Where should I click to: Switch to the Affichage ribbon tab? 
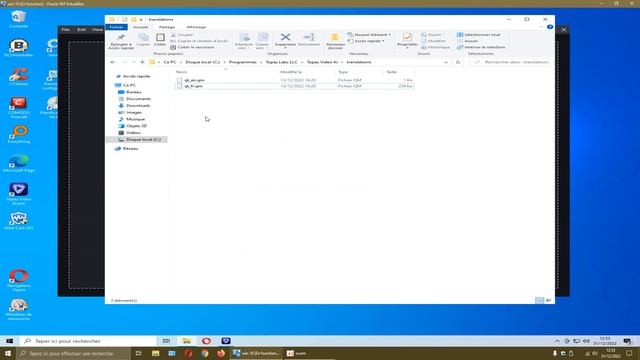[196, 27]
